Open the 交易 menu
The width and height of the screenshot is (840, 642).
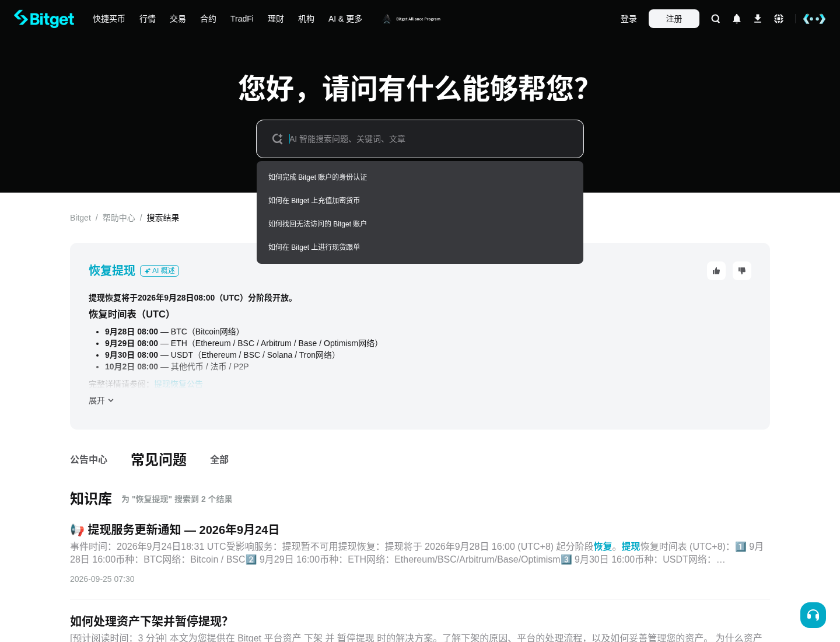[178, 19]
